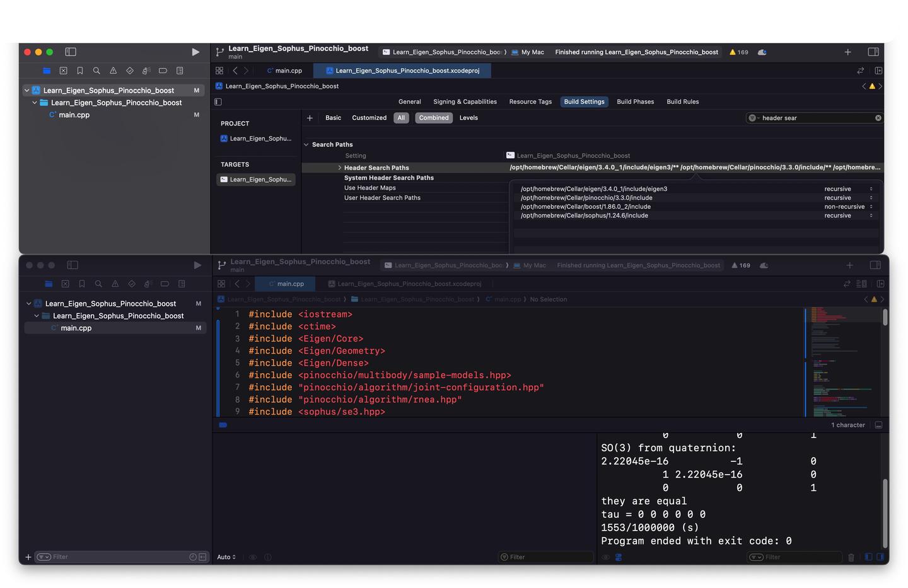The width and height of the screenshot is (908, 588).
Task: Open the Signing & Capabilities tab
Action: pyautogui.click(x=465, y=101)
